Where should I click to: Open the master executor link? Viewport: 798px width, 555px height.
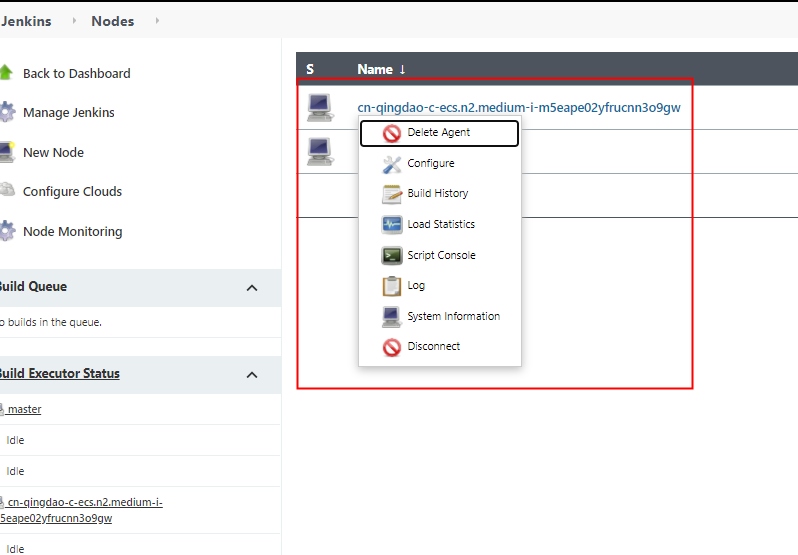(x=24, y=409)
